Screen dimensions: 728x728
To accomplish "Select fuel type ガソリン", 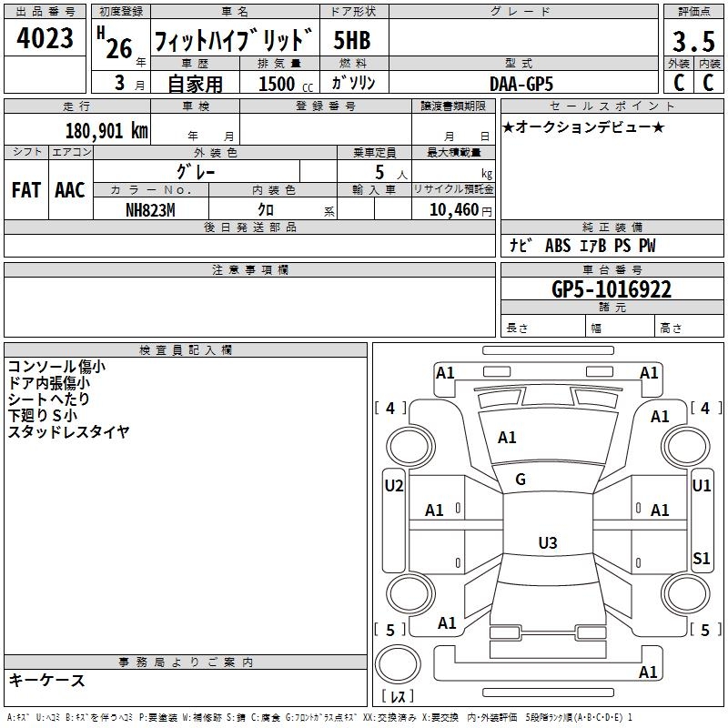I will pyautogui.click(x=353, y=84).
